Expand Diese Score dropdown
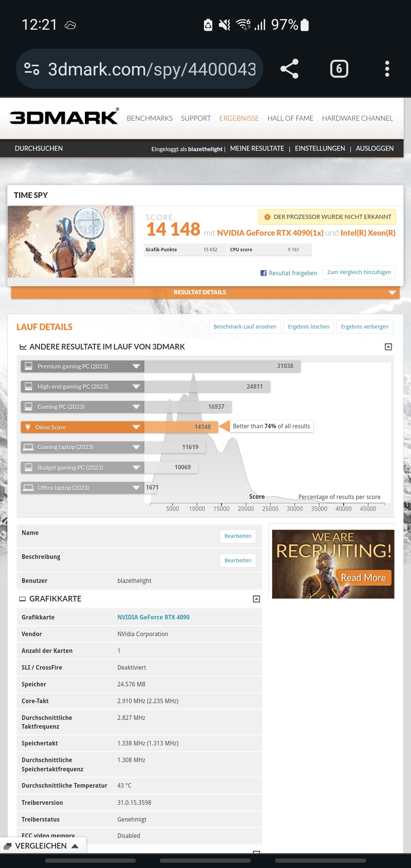Screen dimensions: 411x868 pyautogui.click(x=136, y=427)
